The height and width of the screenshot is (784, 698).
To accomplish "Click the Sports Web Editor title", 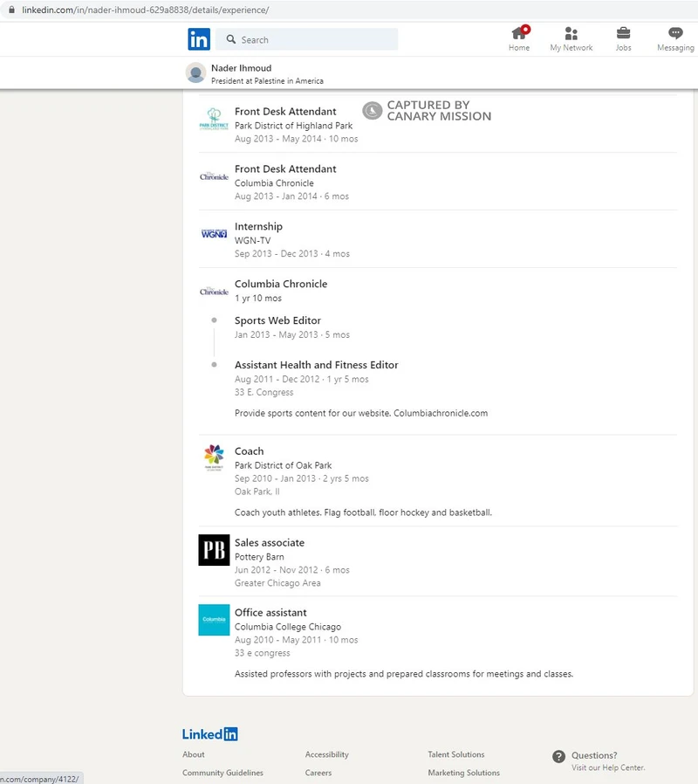I will pyautogui.click(x=277, y=320).
